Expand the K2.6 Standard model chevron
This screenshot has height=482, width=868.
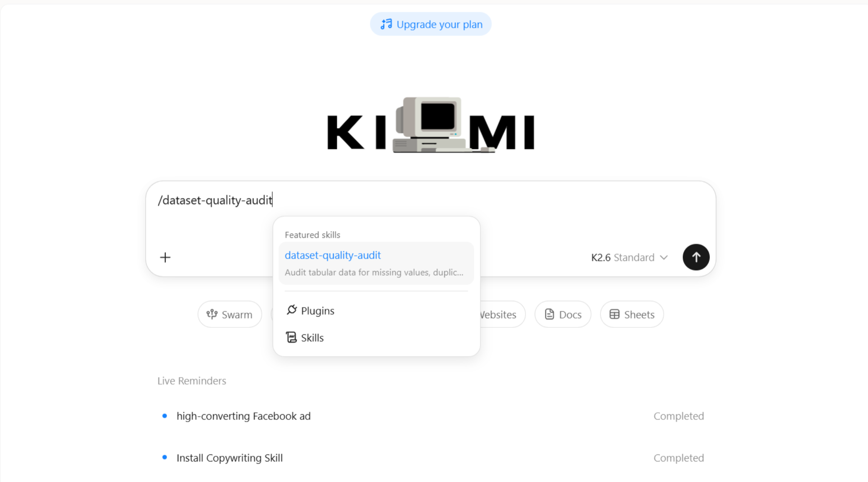click(x=664, y=258)
